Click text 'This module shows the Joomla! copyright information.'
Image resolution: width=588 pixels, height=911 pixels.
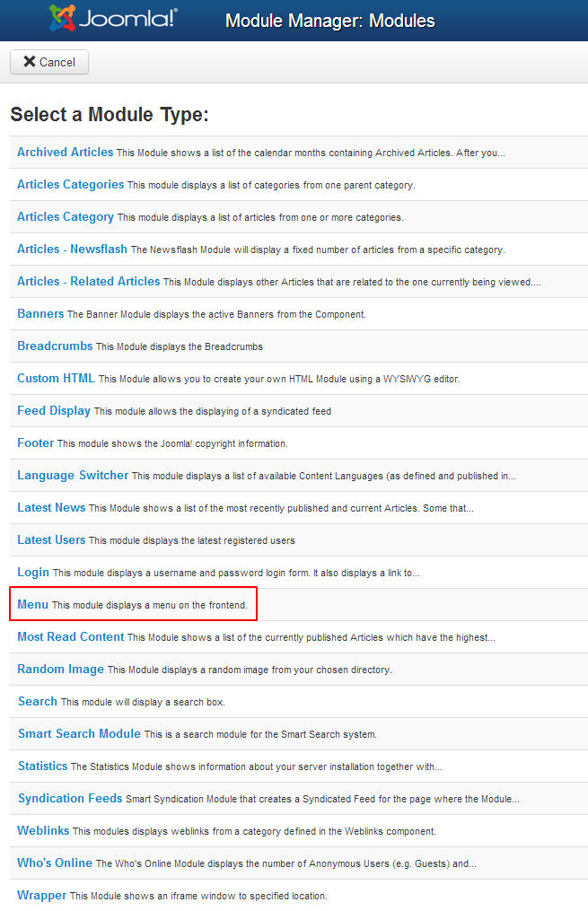point(172,444)
